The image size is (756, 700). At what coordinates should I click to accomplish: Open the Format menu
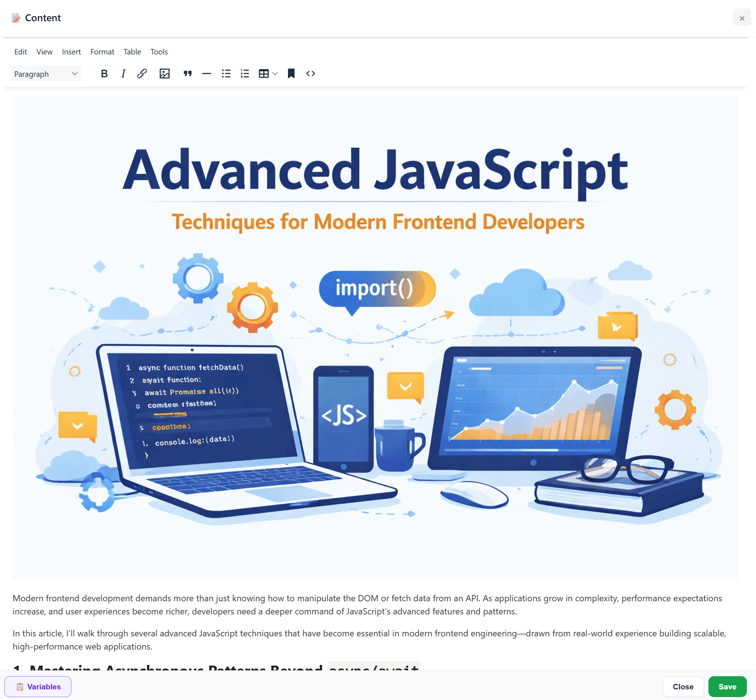pyautogui.click(x=102, y=52)
